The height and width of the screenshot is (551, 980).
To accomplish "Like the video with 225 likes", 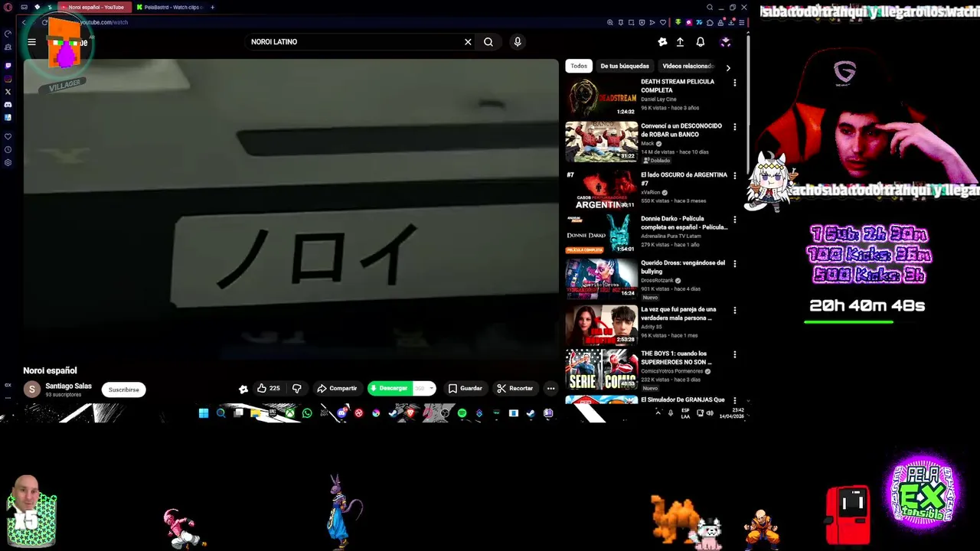I will pyautogui.click(x=269, y=389).
